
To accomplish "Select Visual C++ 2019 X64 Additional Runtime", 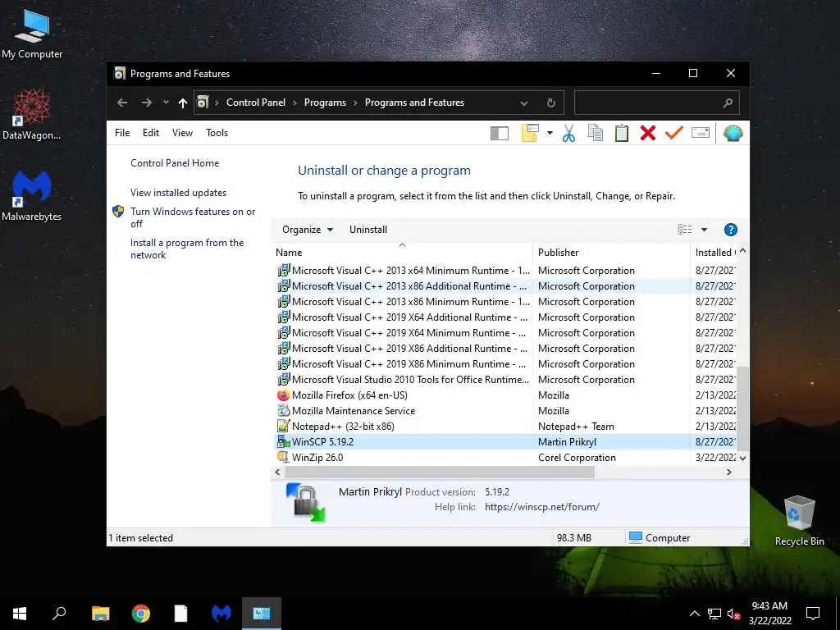I will [x=403, y=317].
